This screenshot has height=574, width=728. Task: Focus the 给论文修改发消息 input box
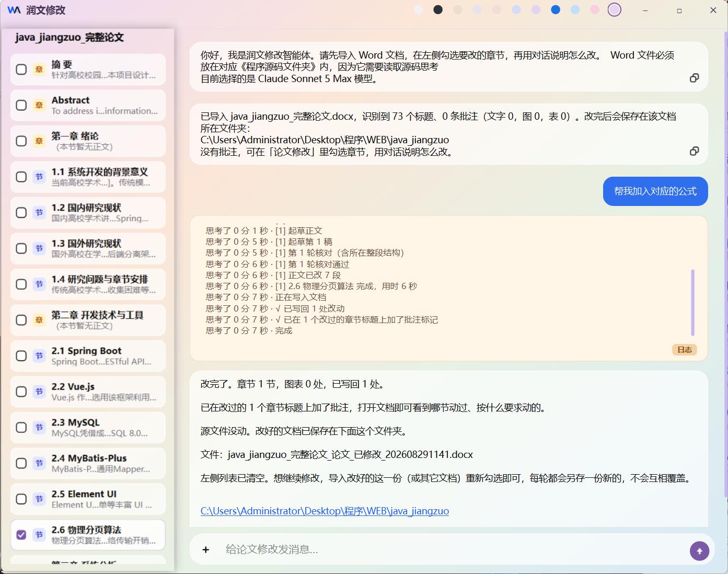tap(452, 549)
